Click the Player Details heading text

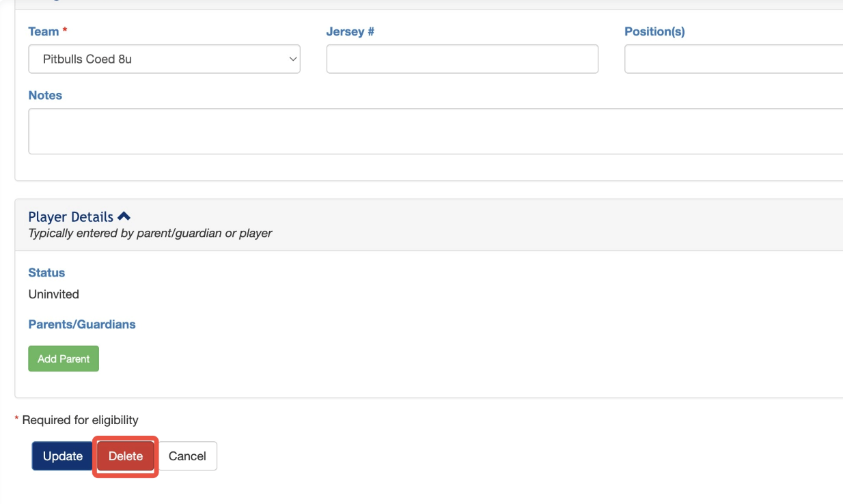point(70,217)
